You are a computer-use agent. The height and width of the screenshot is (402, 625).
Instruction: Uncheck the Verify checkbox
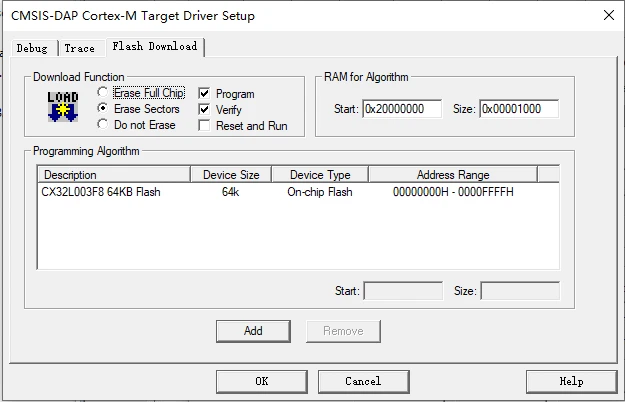click(x=204, y=110)
